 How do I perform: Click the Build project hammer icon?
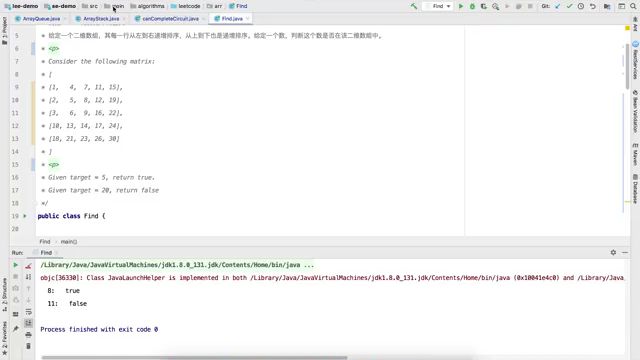pyautogui.click(x=414, y=6)
